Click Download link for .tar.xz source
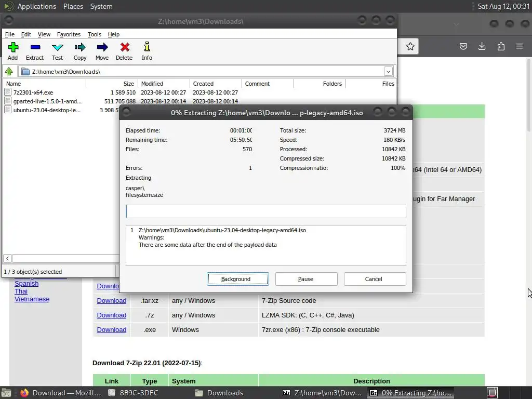This screenshot has height=399, width=532. 112,301
